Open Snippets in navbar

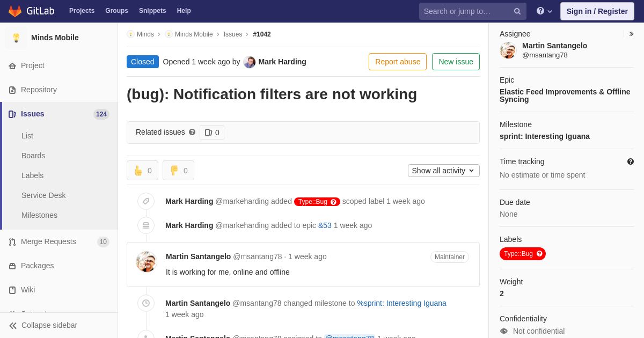pos(152,11)
